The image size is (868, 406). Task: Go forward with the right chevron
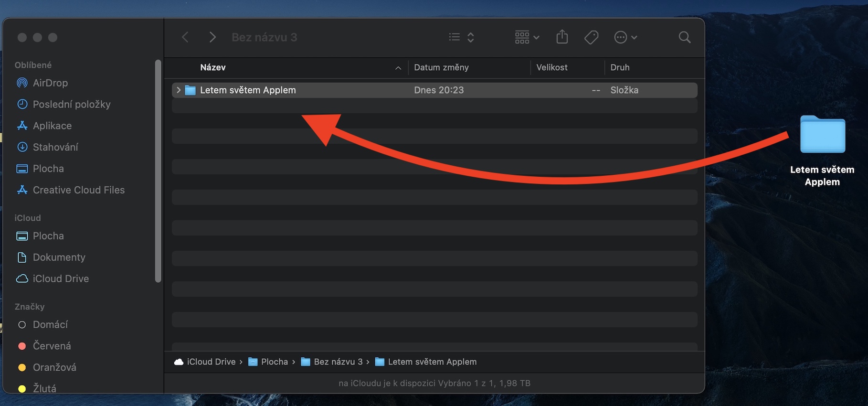coord(213,37)
